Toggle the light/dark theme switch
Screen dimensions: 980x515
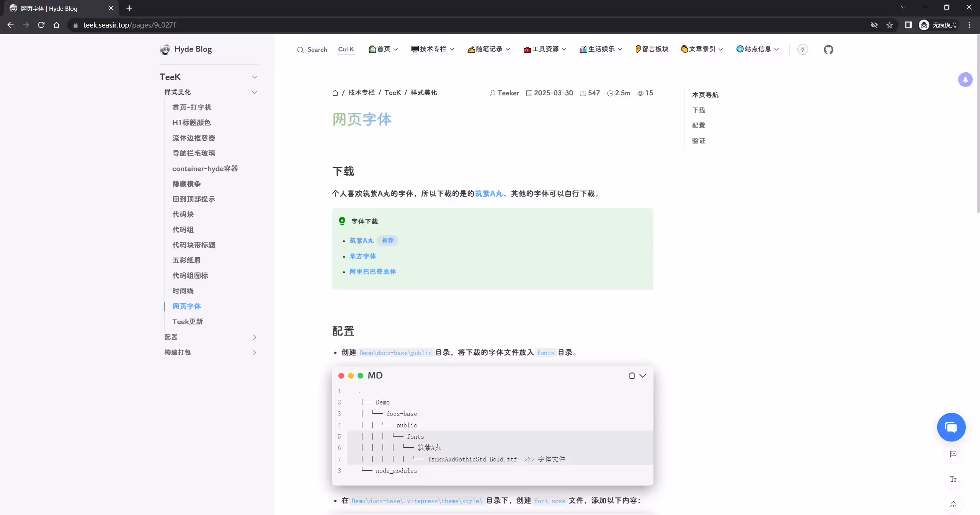pos(802,49)
